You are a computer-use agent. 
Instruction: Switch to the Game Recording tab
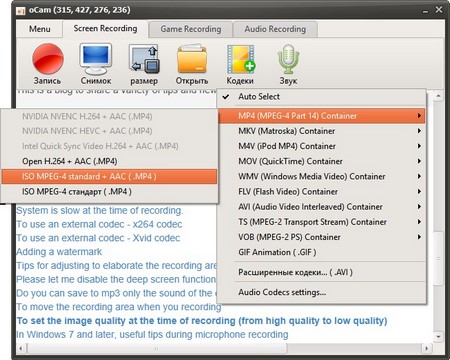(191, 29)
